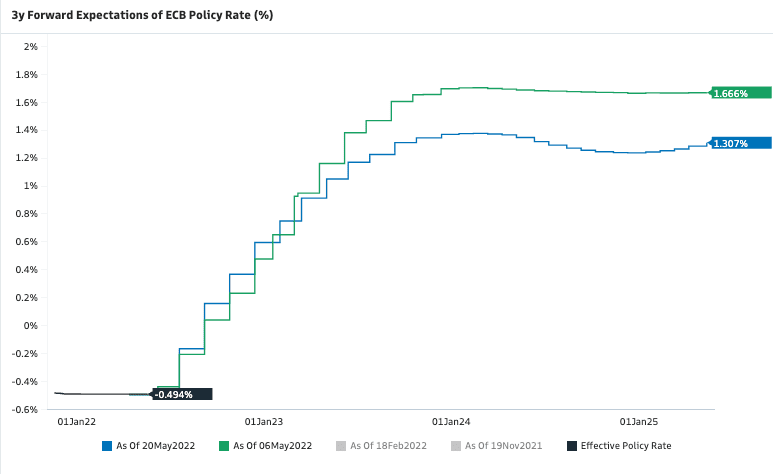Click the 01Jan25 x-axis label
Image resolution: width=773 pixels, height=474 pixels.
[639, 422]
